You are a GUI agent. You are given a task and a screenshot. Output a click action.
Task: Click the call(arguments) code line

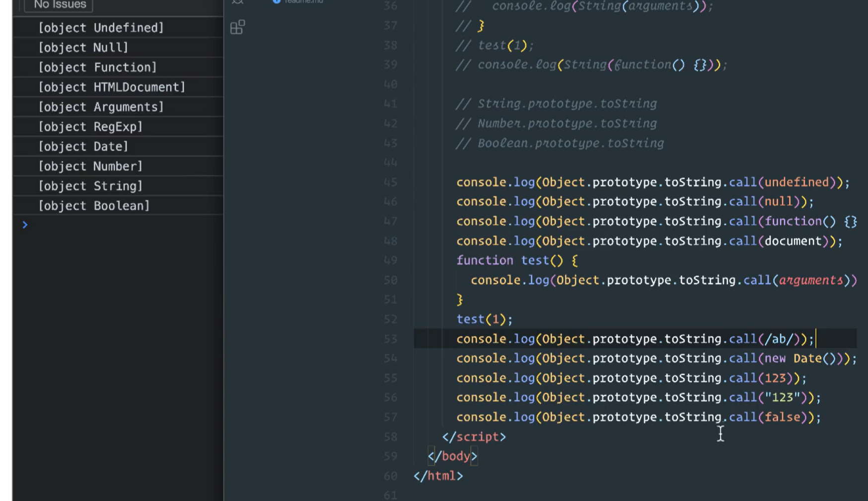664,280
